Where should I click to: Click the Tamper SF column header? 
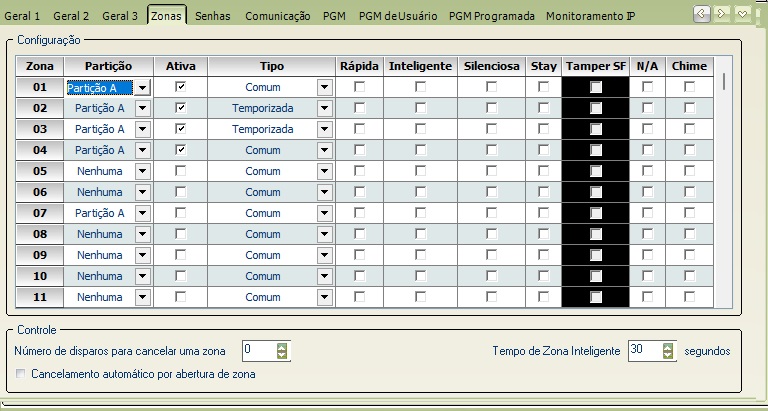click(596, 66)
